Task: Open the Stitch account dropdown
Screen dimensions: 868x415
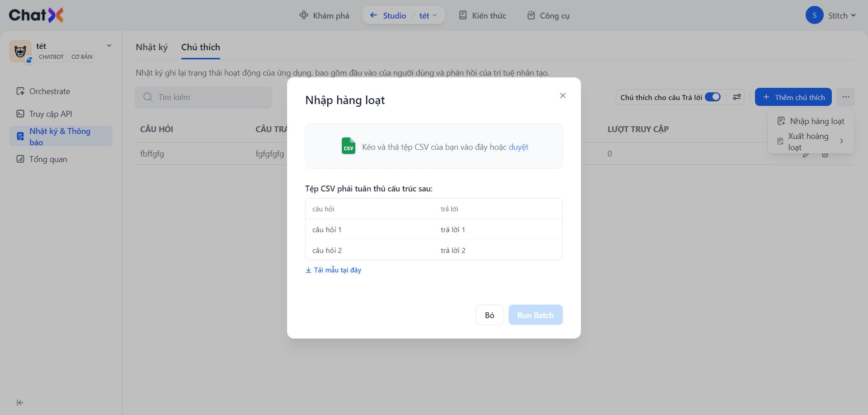Action: coord(831,15)
